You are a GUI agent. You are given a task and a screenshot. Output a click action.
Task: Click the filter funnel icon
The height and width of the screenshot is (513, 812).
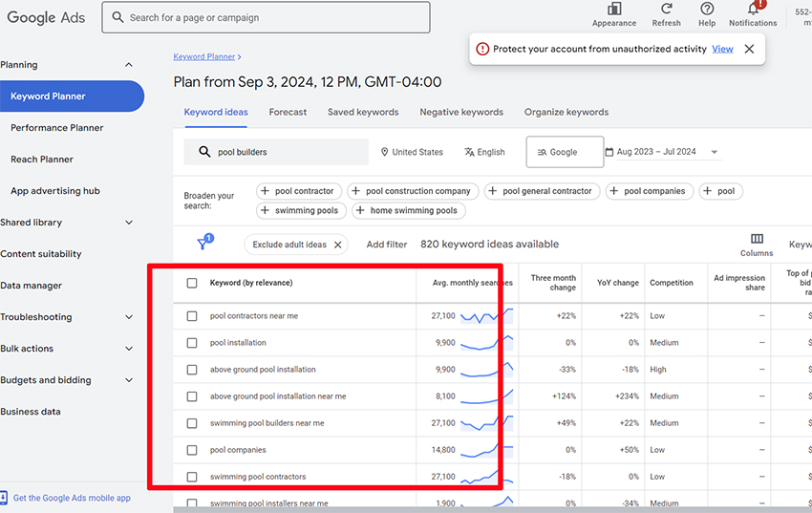coord(203,244)
